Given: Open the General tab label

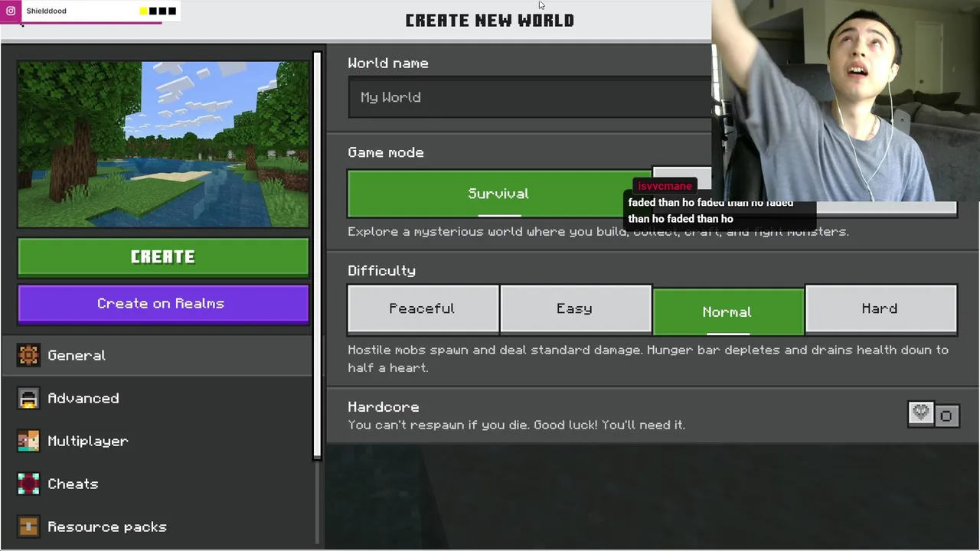Looking at the screenshot, I should [x=77, y=355].
